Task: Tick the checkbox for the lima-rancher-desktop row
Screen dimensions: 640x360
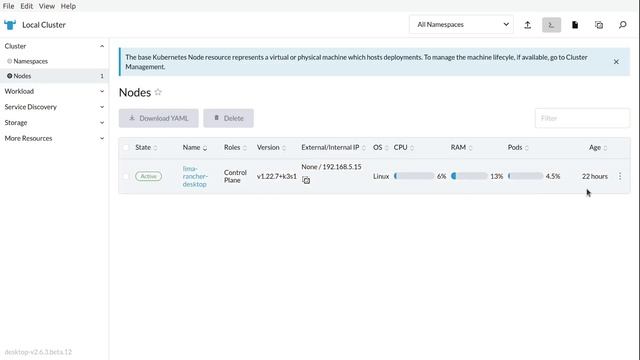Action: click(x=126, y=176)
